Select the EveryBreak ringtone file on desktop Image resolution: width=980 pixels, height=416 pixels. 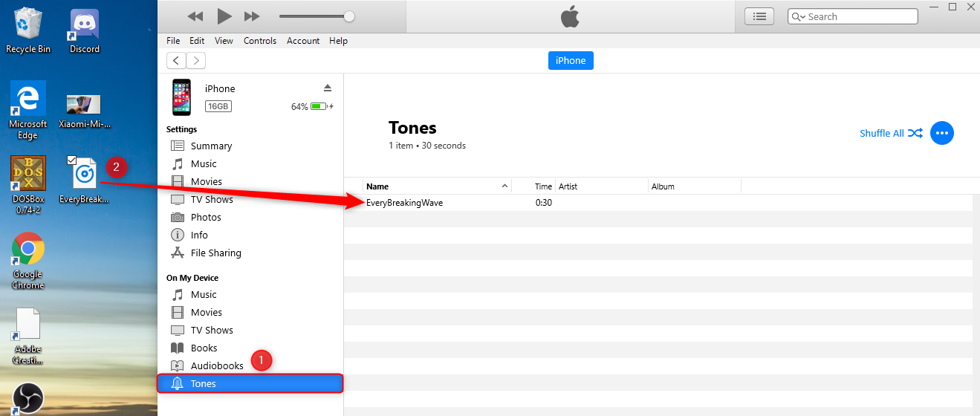pos(84,181)
